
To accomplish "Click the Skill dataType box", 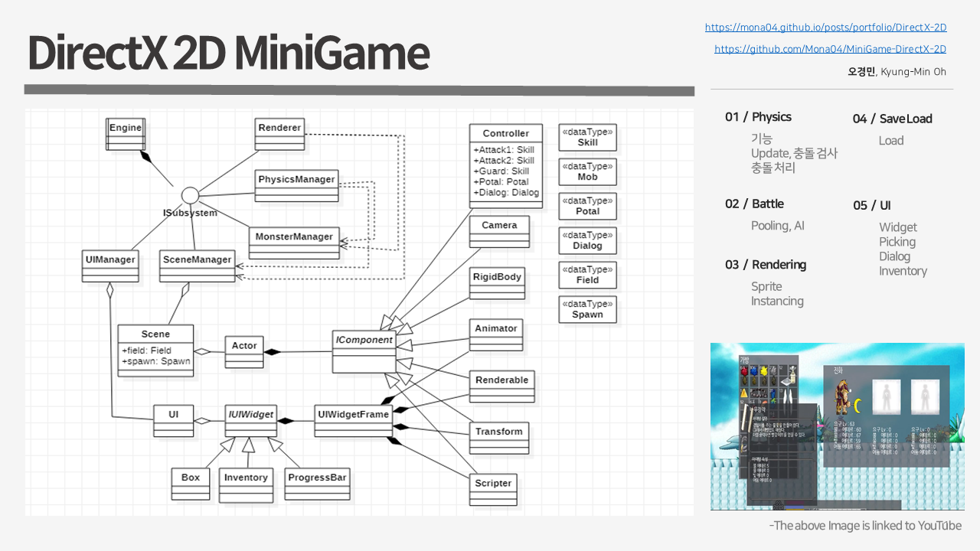I will pos(587,138).
